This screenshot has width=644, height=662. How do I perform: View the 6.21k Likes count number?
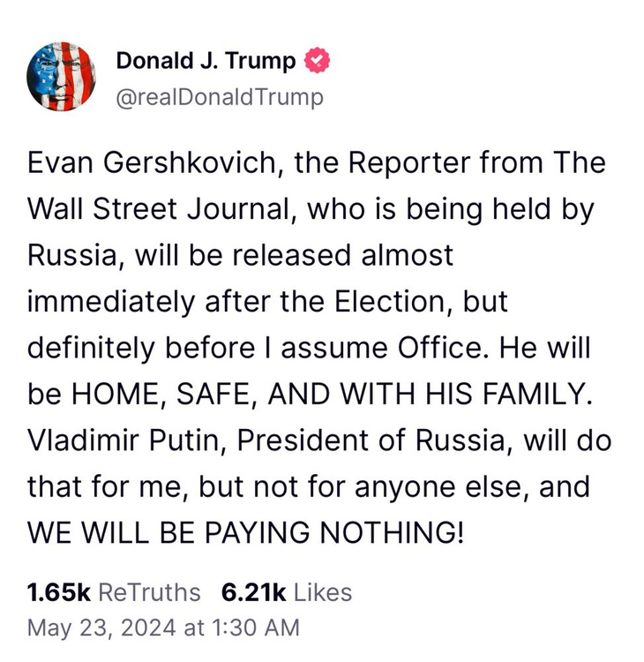[x=253, y=592]
